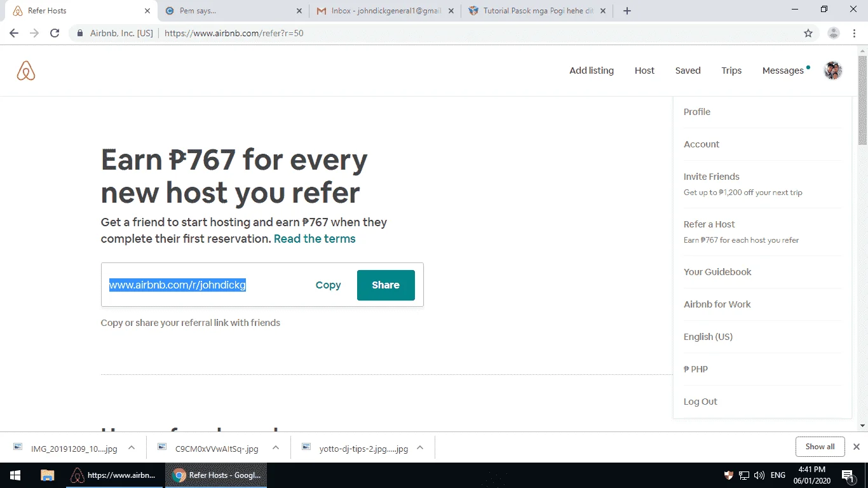
Task: Open the Chrome Refer Hosts taskbar window
Action: [217, 475]
